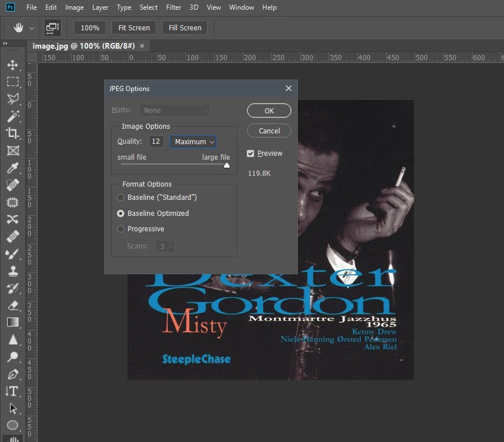Click the ruler origin corner box
This screenshot has height=442, width=504.
32,57
